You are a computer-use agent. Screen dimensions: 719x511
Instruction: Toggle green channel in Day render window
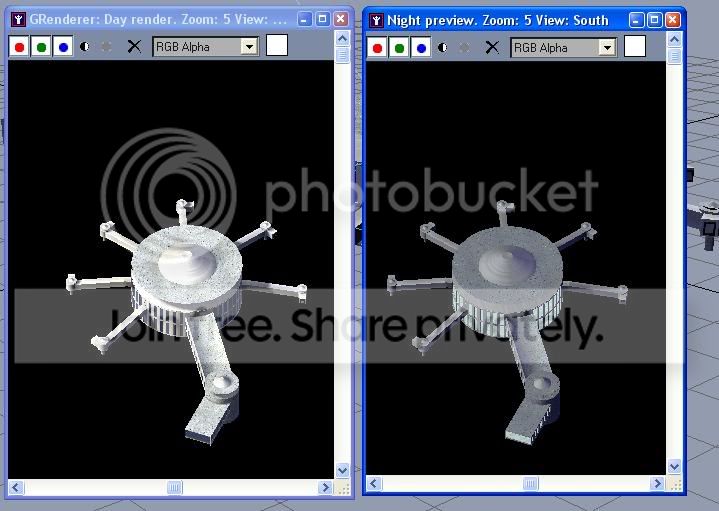coord(41,47)
